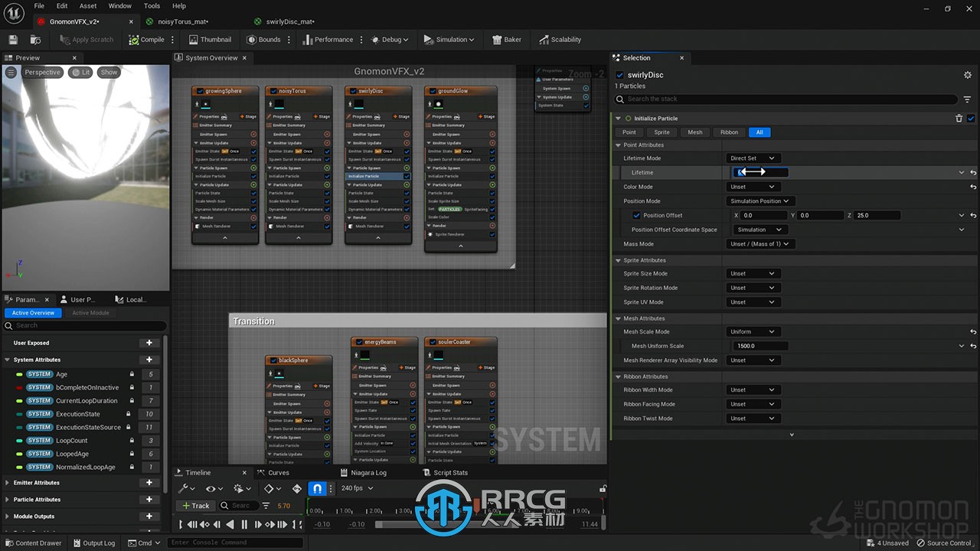Click the Search the stack field
Screen dimensions: 980x551
pos(787,99)
